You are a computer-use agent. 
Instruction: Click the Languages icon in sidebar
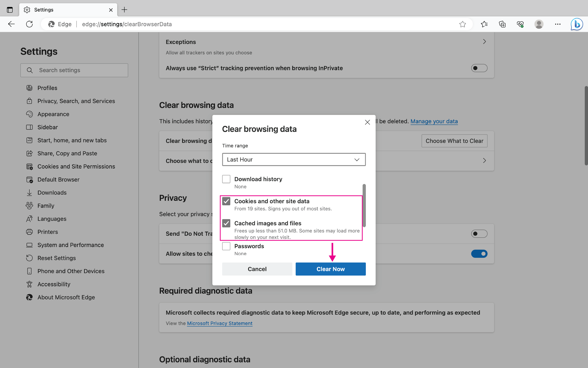tap(29, 219)
